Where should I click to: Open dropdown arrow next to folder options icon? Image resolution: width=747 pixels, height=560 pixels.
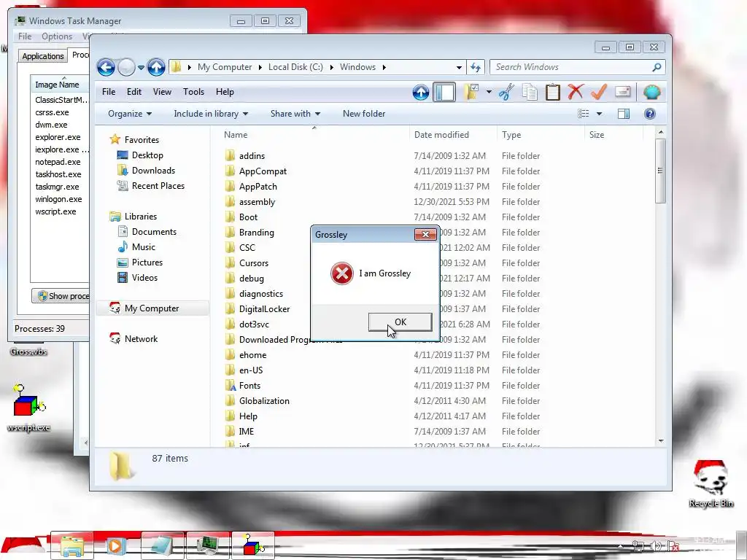[489, 92]
